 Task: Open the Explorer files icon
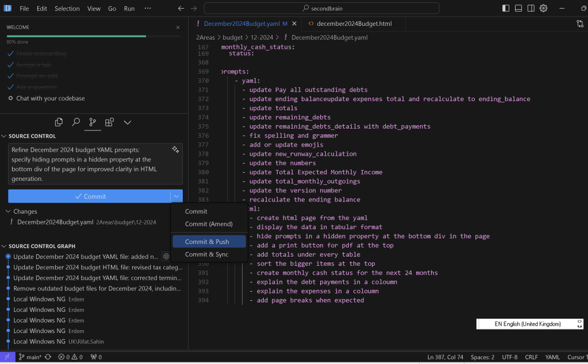59,122
